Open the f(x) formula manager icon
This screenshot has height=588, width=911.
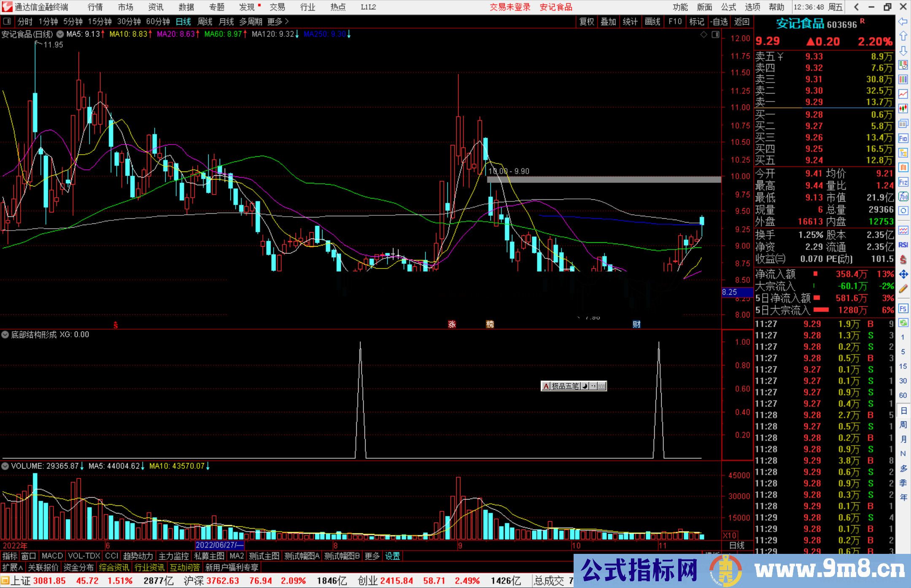point(903,196)
